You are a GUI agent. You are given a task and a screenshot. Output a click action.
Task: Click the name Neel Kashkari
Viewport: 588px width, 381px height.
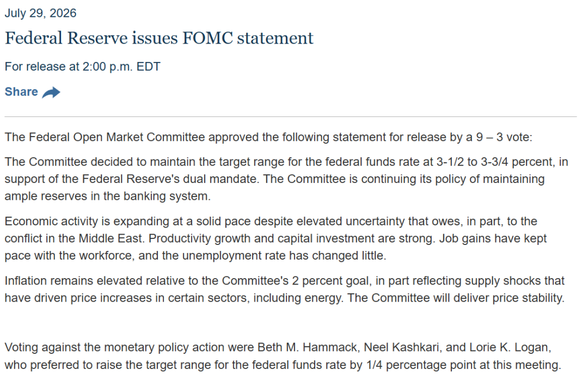[401, 347]
